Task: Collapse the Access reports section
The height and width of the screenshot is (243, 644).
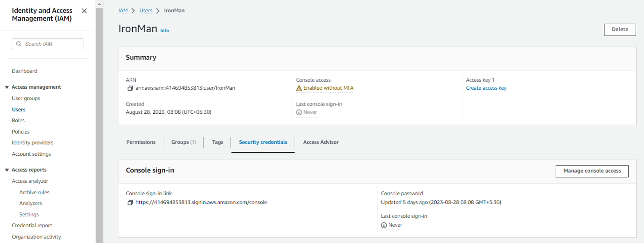Action: [6, 170]
